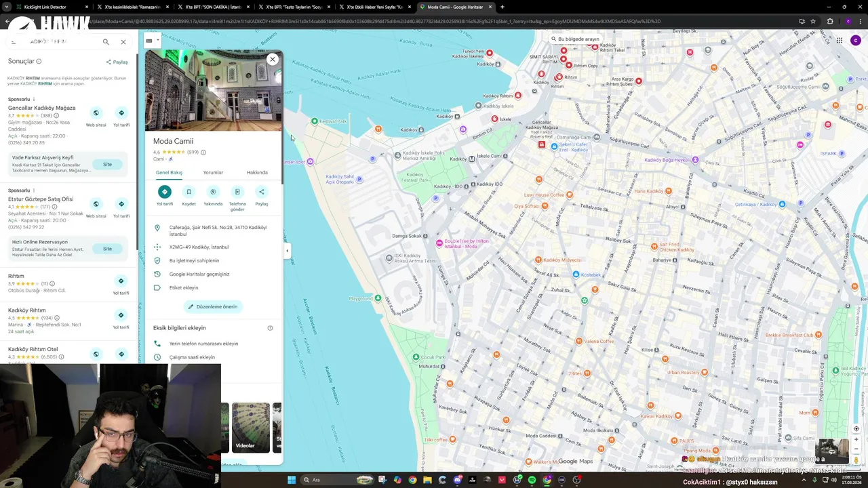Open the sponsor options menu above Etstur
Viewport: 868px width, 488px height.
[x=34, y=190]
